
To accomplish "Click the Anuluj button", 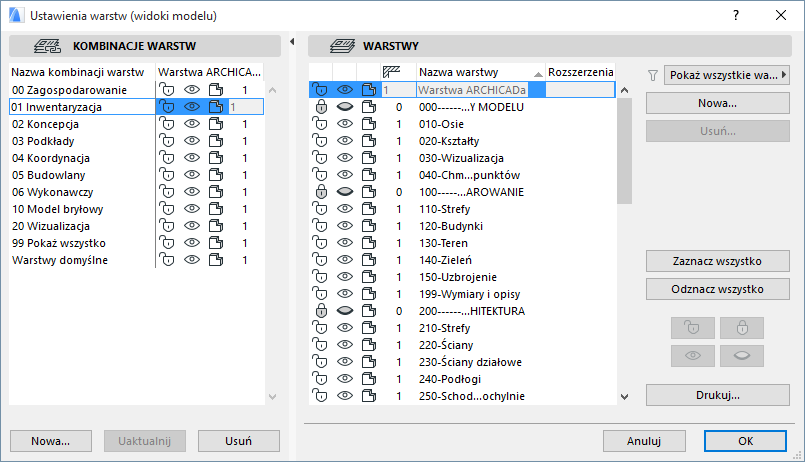I will coord(644,441).
